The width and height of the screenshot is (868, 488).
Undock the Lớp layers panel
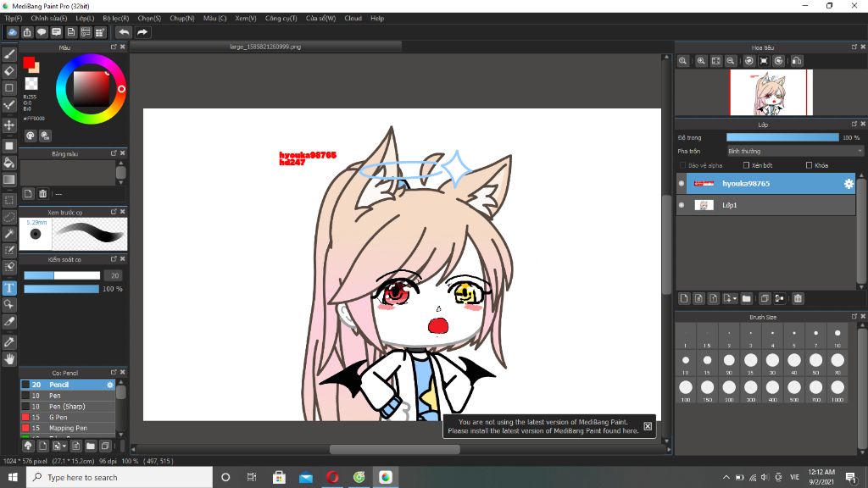click(854, 124)
